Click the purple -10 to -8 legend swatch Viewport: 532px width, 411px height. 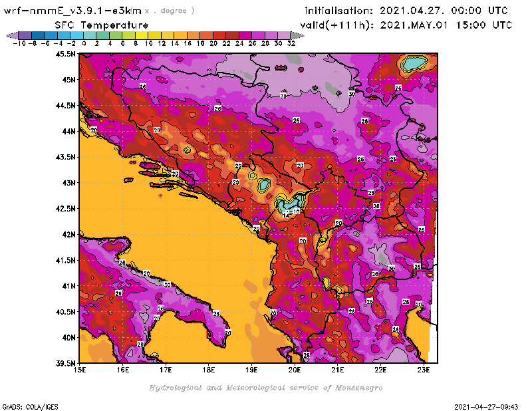tap(25, 35)
